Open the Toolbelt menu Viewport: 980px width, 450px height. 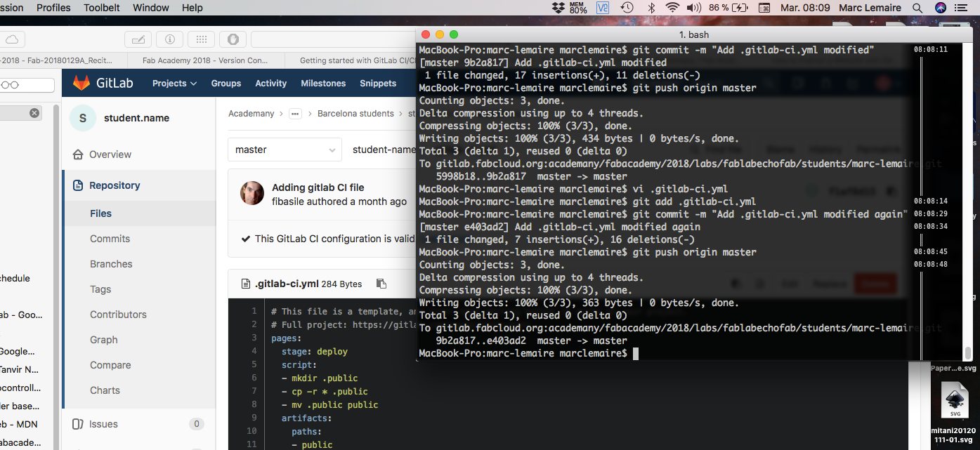(x=102, y=8)
